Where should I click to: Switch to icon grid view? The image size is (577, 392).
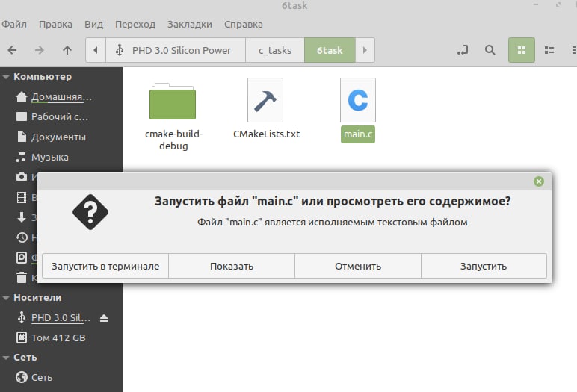(522, 50)
